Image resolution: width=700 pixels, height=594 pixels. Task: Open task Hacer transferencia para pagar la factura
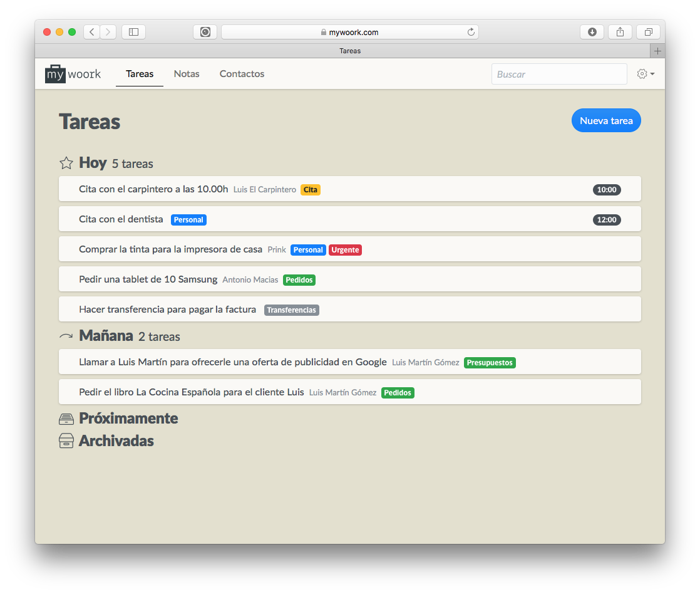(x=350, y=309)
